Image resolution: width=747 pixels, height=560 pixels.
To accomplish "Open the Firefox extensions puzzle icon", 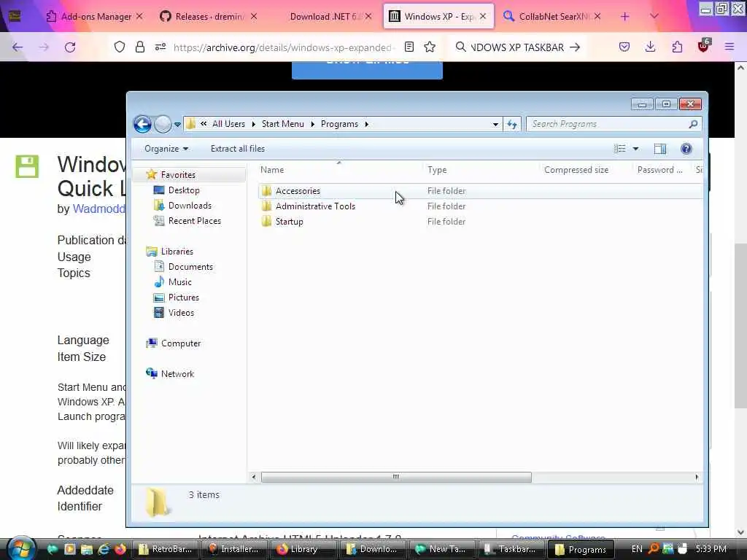I will coord(677,47).
